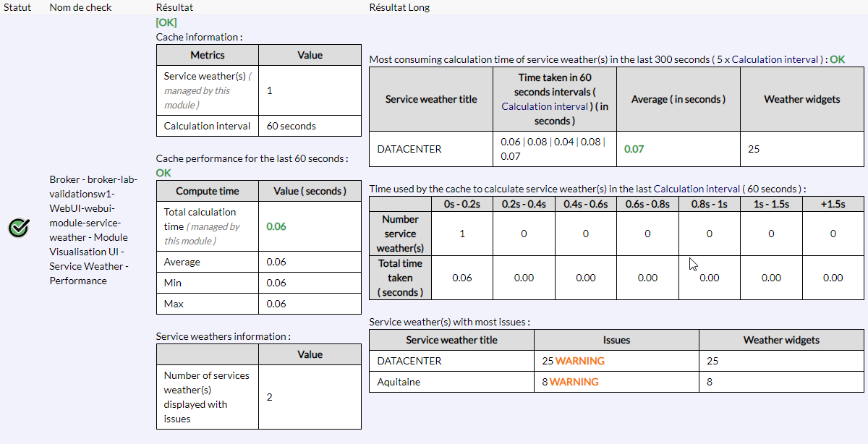Click the green Total calculation time 0.06 value
Image resolution: width=868 pixels, height=444 pixels.
pos(276,226)
